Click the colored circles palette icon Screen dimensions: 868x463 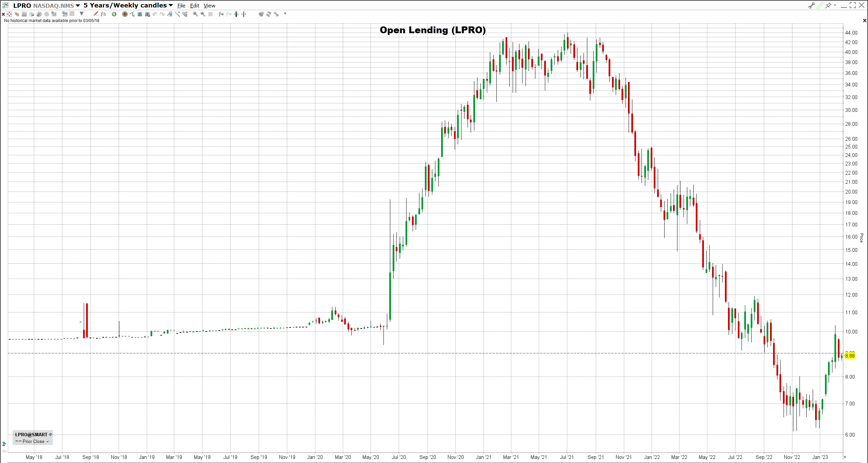tap(261, 14)
